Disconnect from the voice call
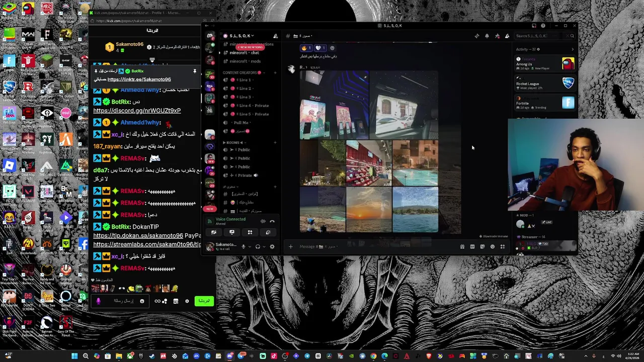 (x=272, y=221)
